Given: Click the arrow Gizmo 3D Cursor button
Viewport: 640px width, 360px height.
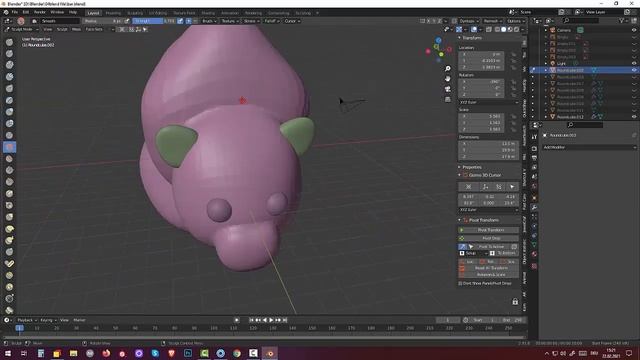Looking at the screenshot, I should (x=512, y=187).
